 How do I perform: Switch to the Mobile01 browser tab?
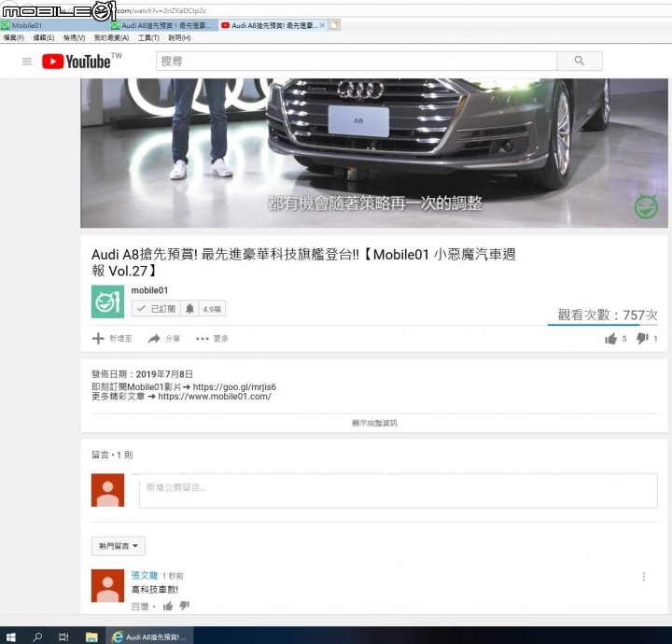[x=53, y=25]
